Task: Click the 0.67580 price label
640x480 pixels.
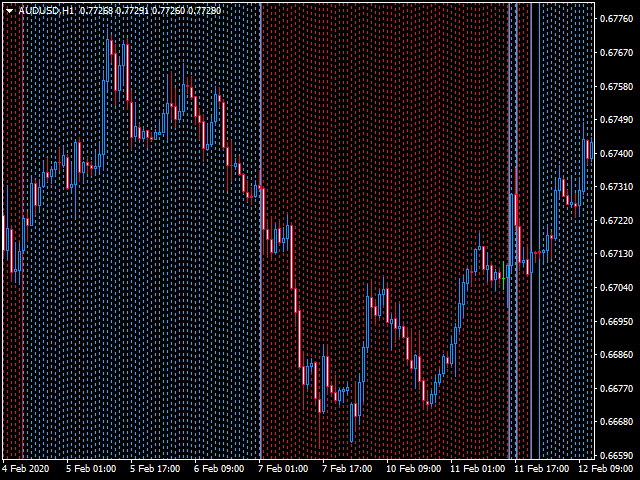Action: point(616,87)
